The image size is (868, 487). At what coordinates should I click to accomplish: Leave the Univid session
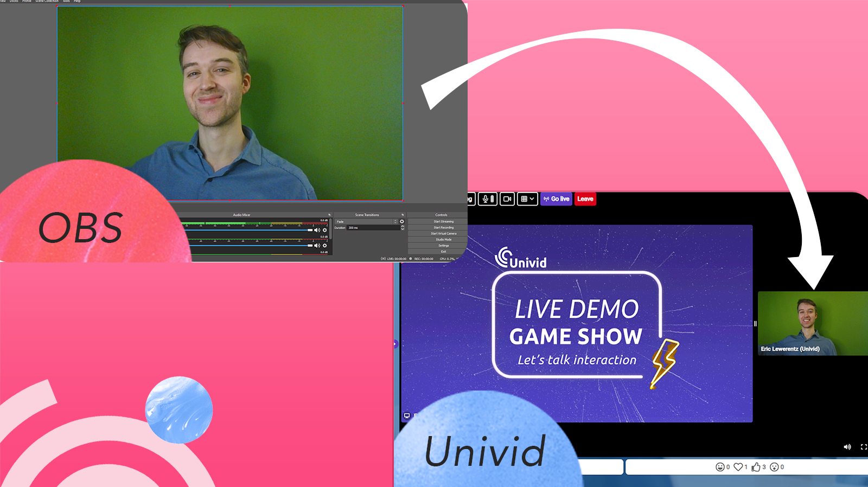point(585,199)
